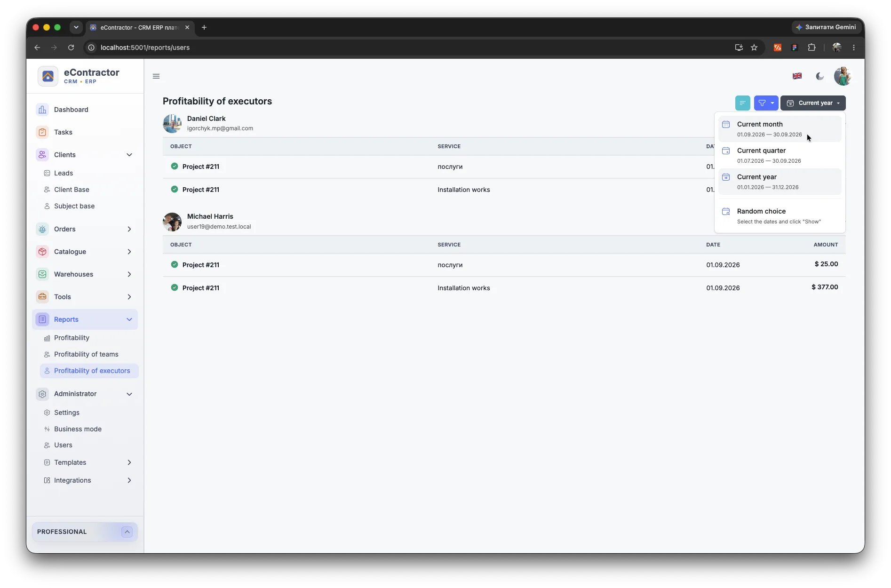
Task: Click the Tools briefcase icon
Action: [x=42, y=297]
